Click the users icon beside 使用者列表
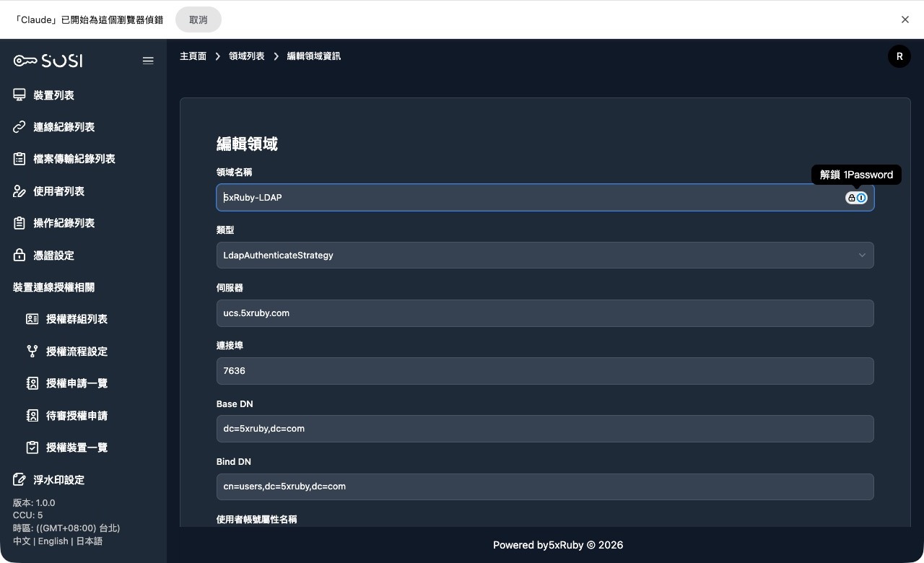Screen dimensions: 924x563 [x=19, y=191]
